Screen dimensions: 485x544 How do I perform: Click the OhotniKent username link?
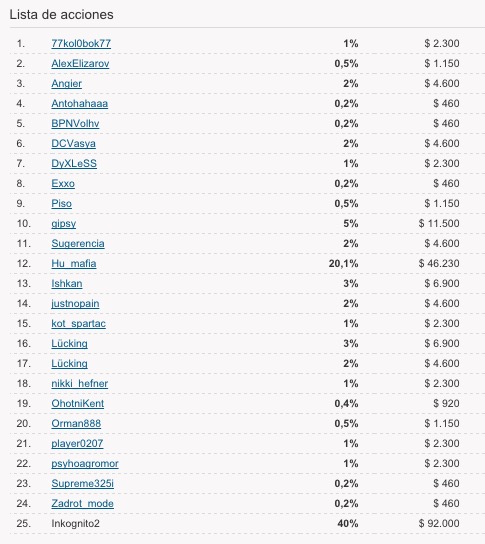pyautogui.click(x=77, y=404)
